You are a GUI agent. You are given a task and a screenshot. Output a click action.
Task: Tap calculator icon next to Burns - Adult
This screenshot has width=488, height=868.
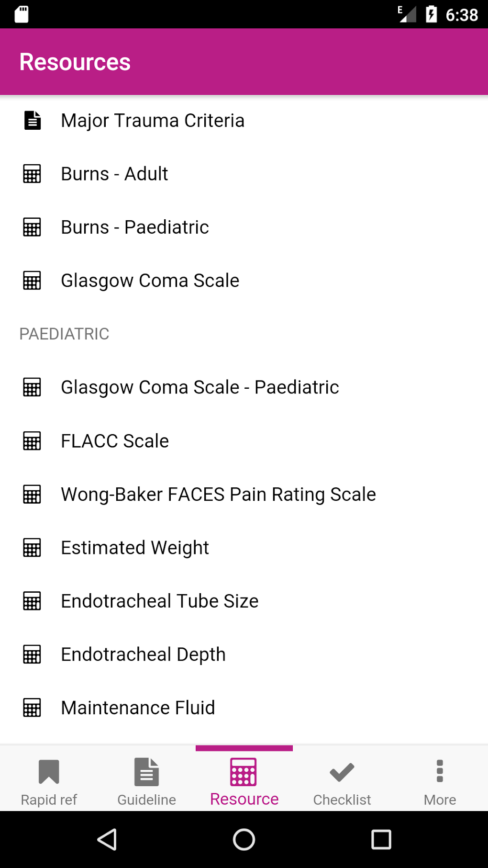point(33,174)
